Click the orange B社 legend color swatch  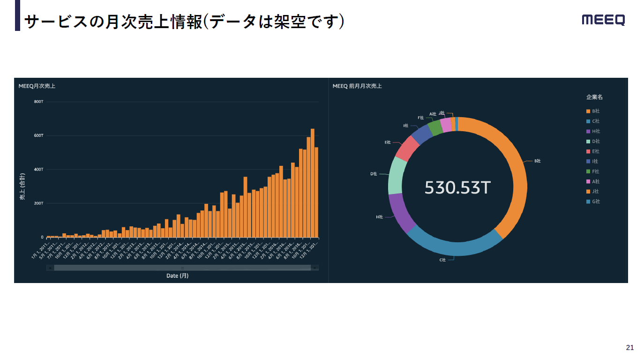tap(588, 112)
